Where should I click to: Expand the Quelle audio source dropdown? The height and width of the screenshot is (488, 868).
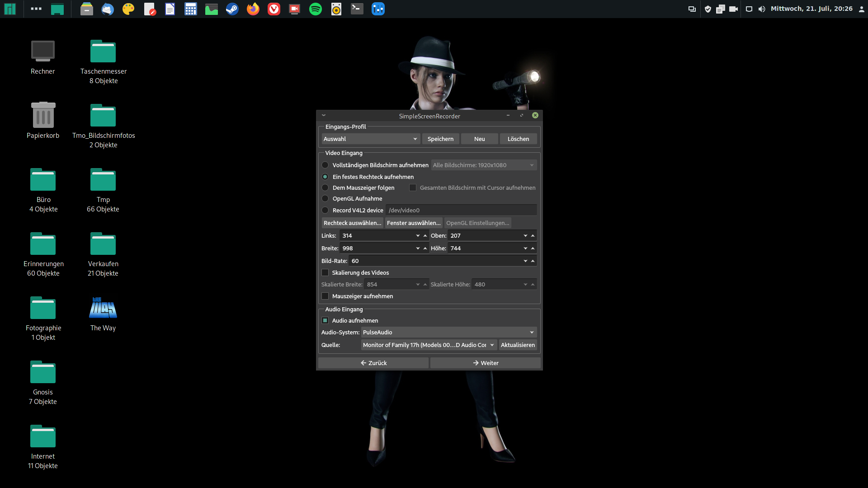point(429,345)
